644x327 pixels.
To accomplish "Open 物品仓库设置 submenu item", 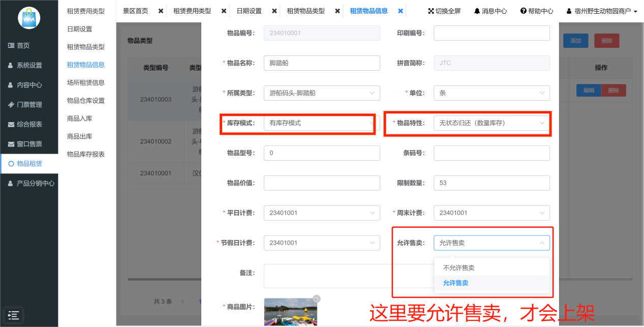I will (86, 101).
